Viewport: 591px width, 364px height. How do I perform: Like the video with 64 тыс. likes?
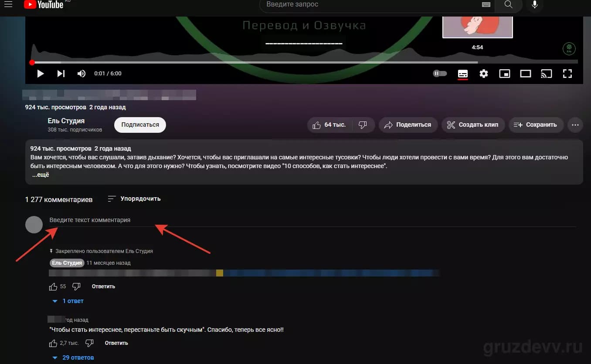(329, 125)
